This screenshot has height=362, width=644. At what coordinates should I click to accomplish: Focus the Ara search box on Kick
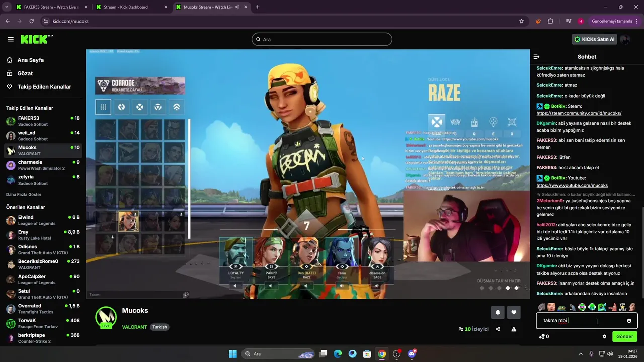tap(322, 39)
